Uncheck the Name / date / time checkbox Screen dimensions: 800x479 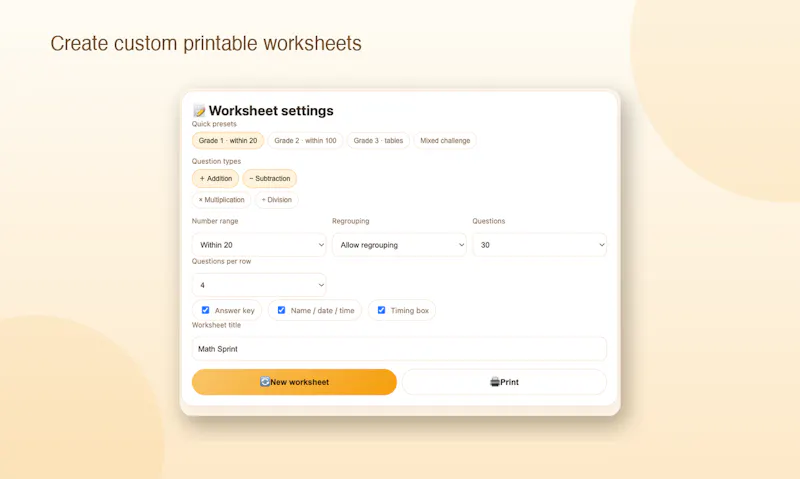point(281,310)
